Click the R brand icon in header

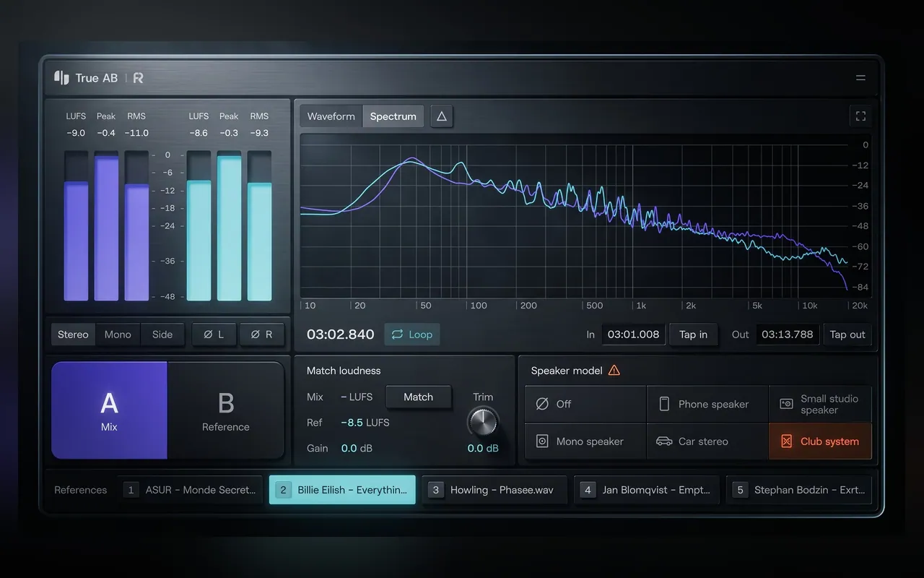click(139, 77)
